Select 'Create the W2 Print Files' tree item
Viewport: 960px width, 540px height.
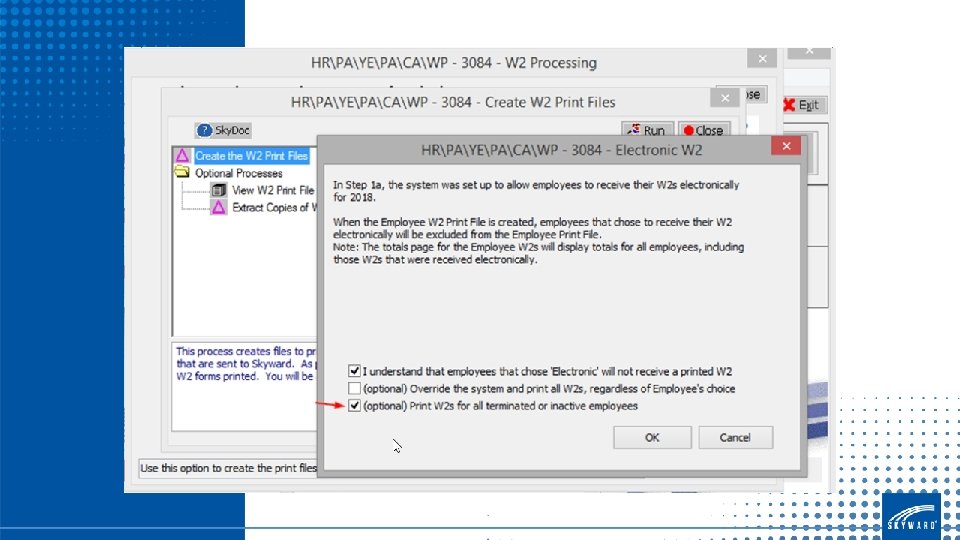[x=252, y=156]
